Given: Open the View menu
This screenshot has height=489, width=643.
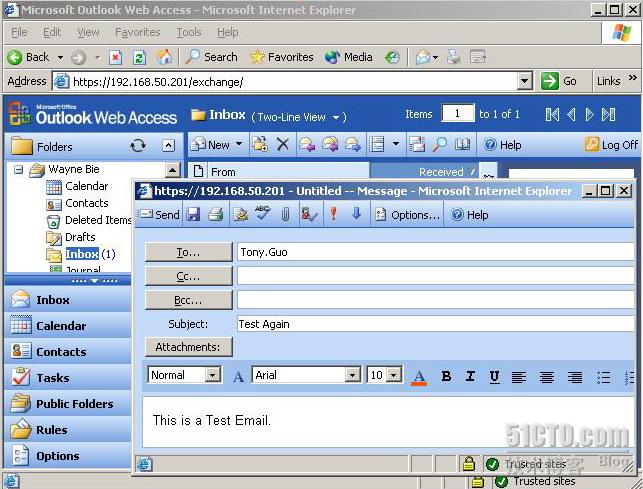Looking at the screenshot, I should pyautogui.click(x=88, y=32).
